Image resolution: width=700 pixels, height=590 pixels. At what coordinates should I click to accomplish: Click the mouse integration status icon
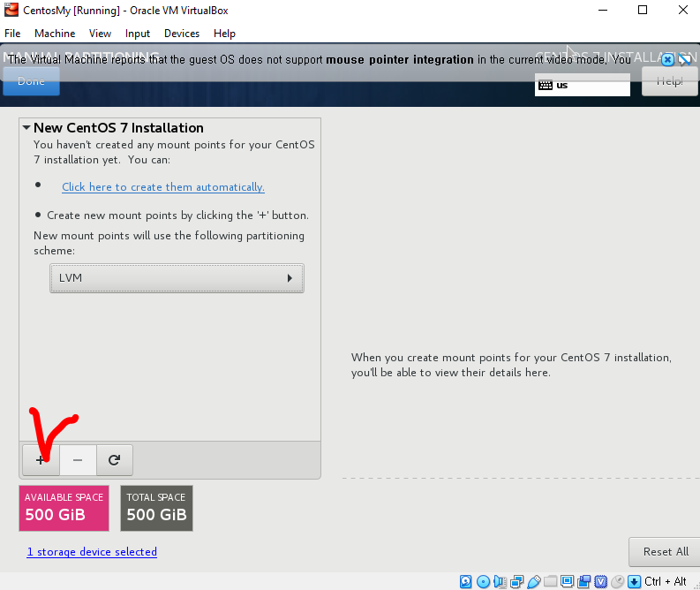(x=617, y=581)
